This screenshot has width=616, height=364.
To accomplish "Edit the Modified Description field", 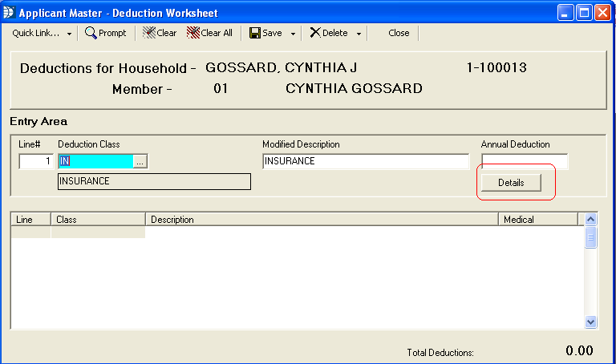I will pyautogui.click(x=366, y=161).
